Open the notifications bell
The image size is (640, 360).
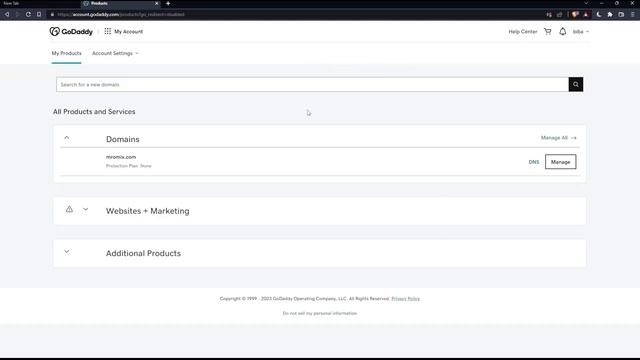point(562,31)
